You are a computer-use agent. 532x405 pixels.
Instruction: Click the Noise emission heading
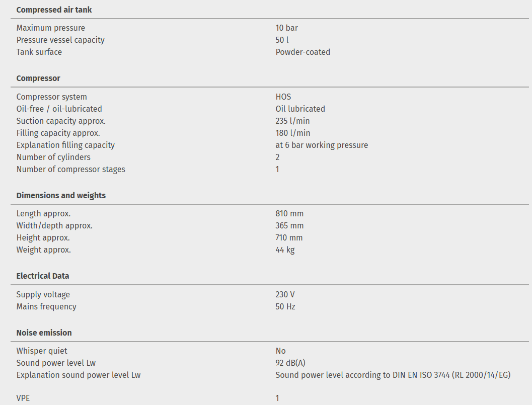tap(44, 333)
